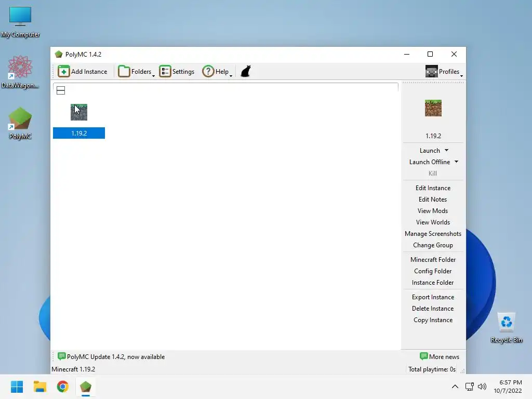Open the Help toolbar menu
Image resolution: width=532 pixels, height=399 pixels.
point(217,72)
